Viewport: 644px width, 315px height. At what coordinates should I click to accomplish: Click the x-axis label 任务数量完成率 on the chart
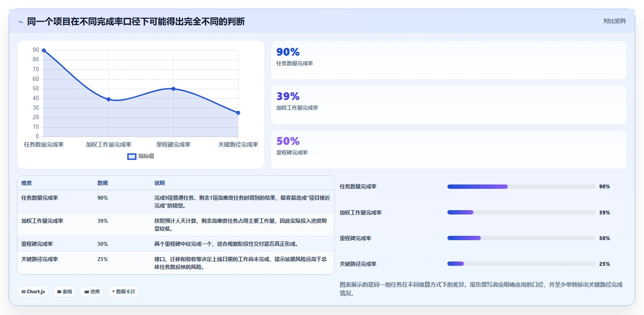[x=44, y=144]
